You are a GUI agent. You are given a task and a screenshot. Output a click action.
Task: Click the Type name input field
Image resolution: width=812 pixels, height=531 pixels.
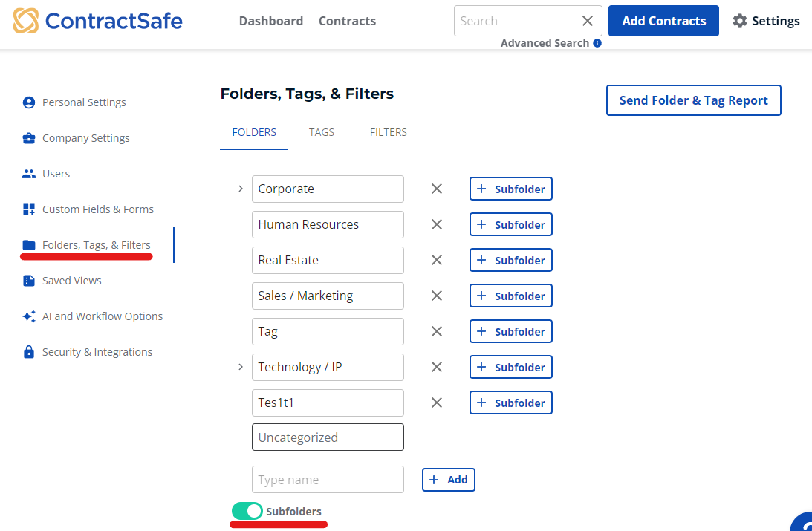(328, 479)
